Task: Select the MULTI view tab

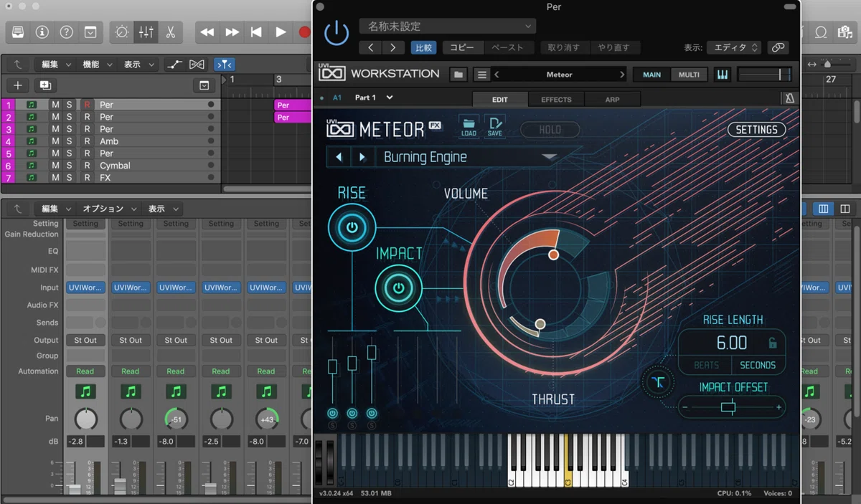Action: (x=689, y=75)
